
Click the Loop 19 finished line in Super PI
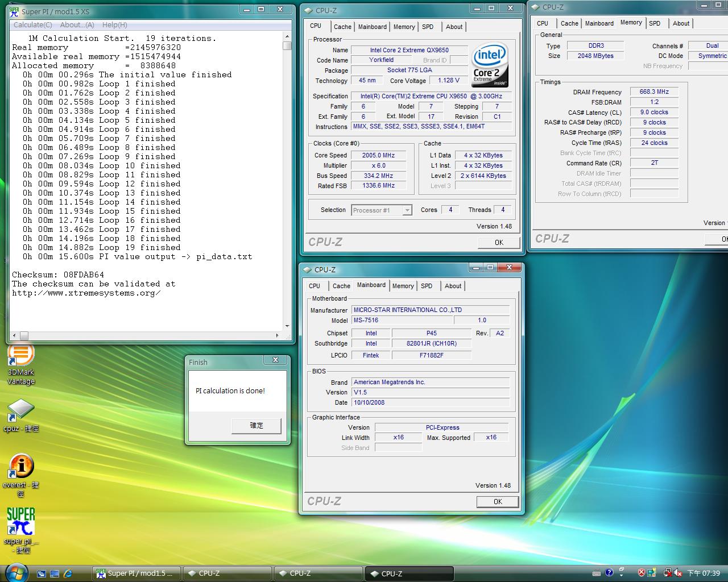click(x=102, y=247)
